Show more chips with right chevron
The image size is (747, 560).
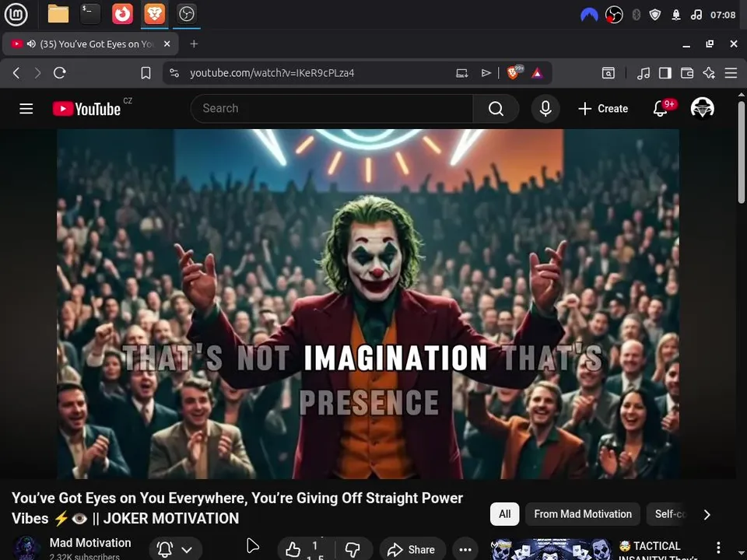pyautogui.click(x=707, y=515)
